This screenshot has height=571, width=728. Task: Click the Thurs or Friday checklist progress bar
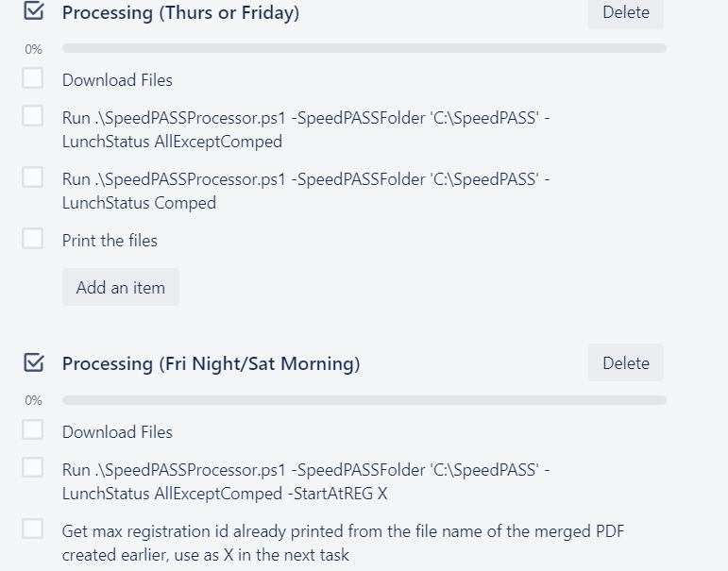364,48
